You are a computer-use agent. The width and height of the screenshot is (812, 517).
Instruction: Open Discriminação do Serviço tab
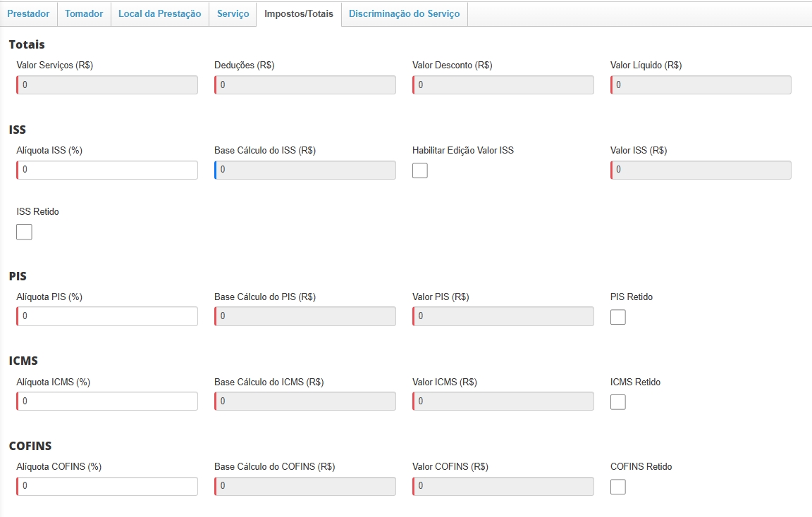(x=404, y=14)
